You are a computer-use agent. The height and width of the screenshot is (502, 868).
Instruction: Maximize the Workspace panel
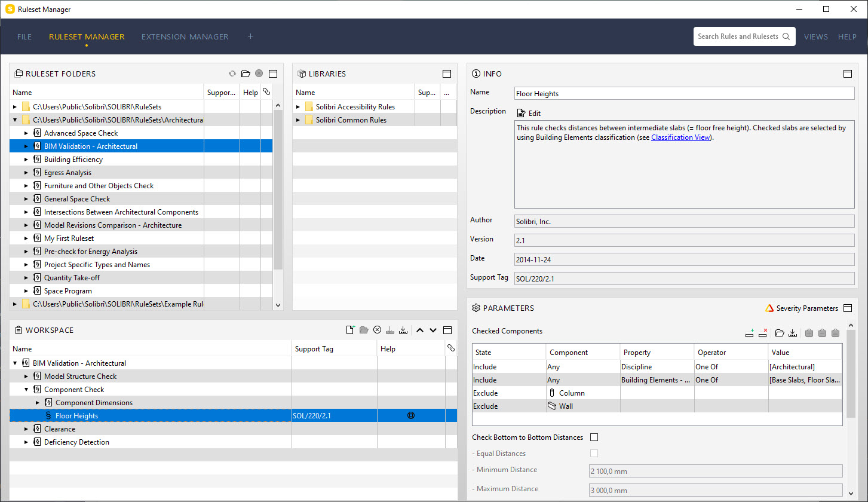coord(447,330)
